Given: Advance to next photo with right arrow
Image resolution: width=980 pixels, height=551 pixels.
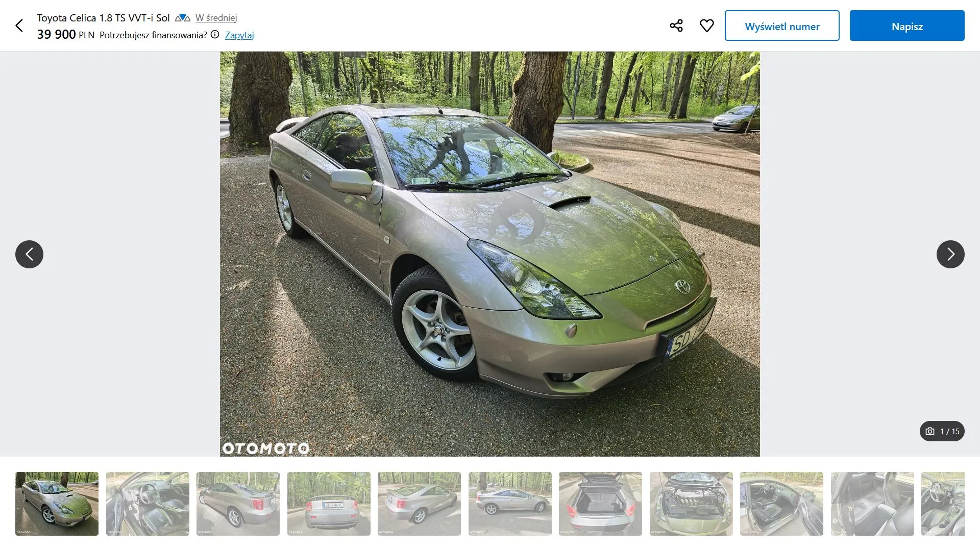Looking at the screenshot, I should click(x=950, y=254).
